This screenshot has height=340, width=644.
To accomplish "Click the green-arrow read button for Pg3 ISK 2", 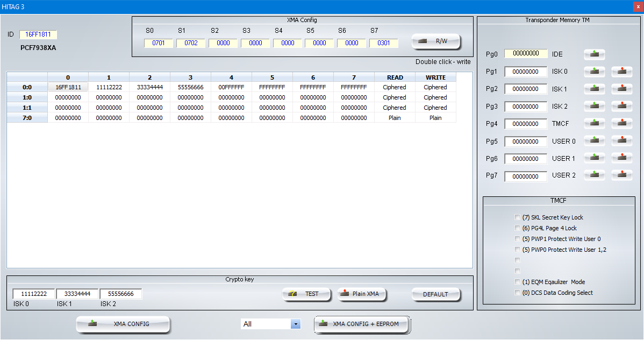I will (595, 106).
